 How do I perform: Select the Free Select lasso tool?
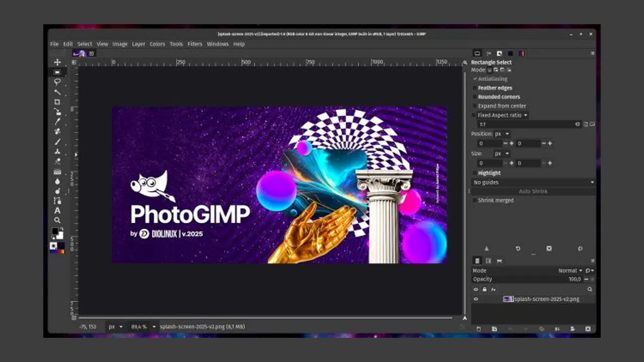pyautogui.click(x=57, y=82)
